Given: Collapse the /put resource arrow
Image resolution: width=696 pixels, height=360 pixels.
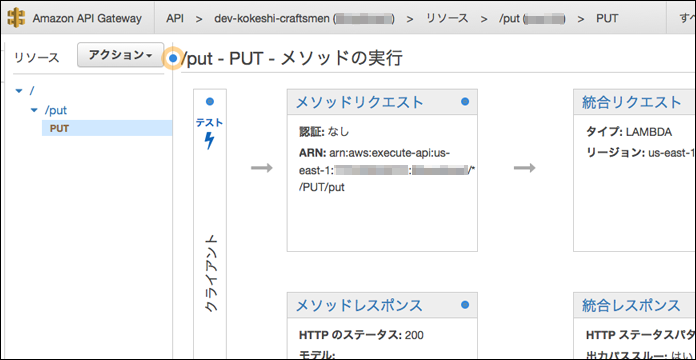Looking at the screenshot, I should point(34,110).
